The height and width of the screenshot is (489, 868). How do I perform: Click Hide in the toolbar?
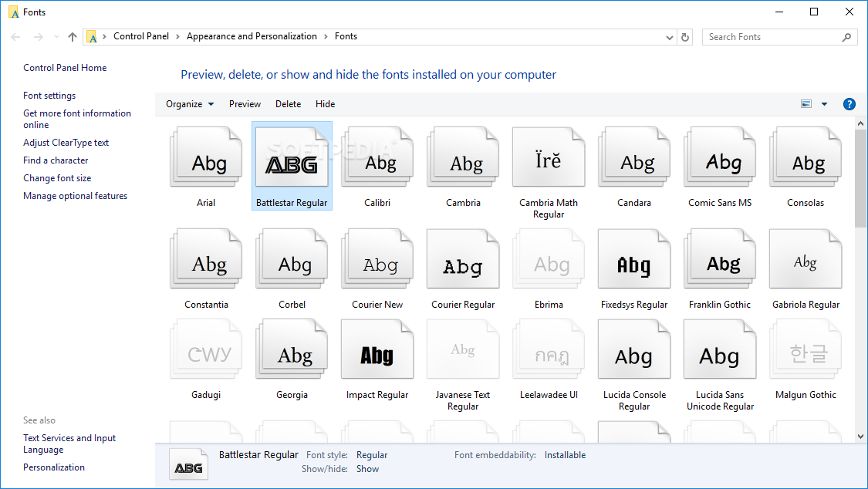(x=325, y=104)
